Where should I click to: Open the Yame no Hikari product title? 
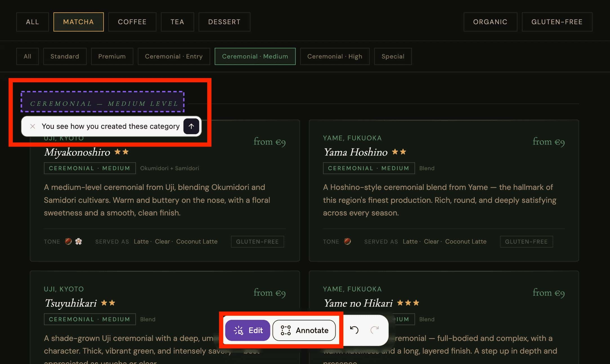(x=358, y=303)
